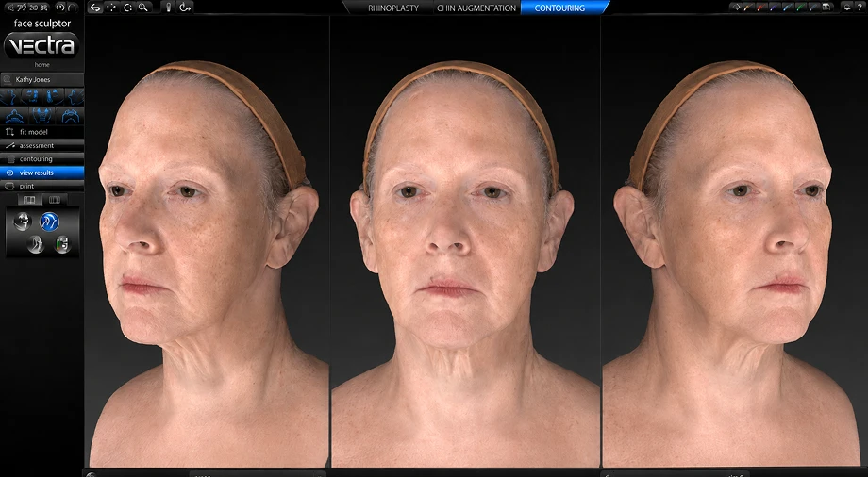
Task: Click the frontal face view panel
Action: (465, 241)
